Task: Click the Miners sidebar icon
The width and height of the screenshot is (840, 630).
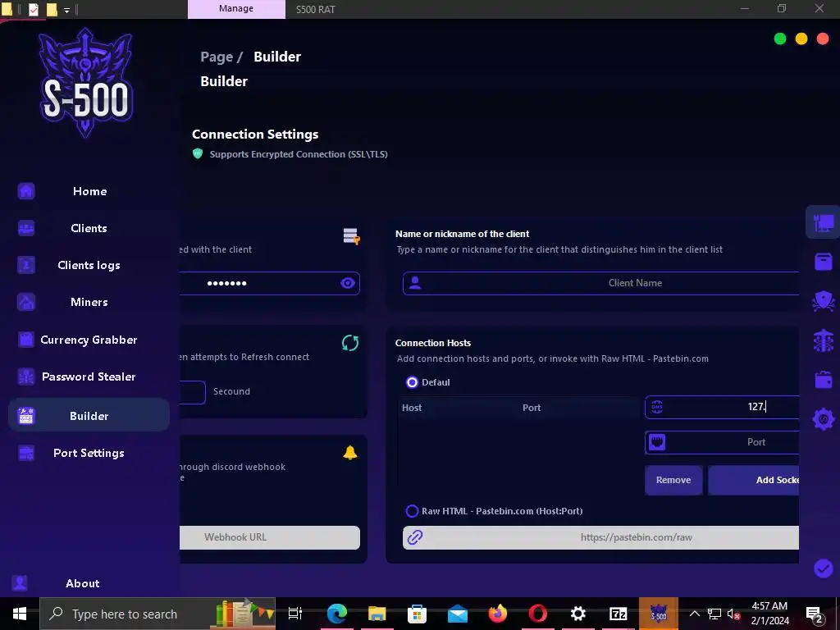Action: click(x=26, y=302)
